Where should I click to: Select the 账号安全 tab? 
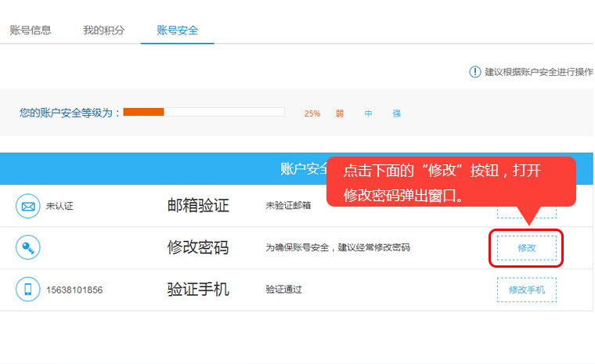point(177,31)
